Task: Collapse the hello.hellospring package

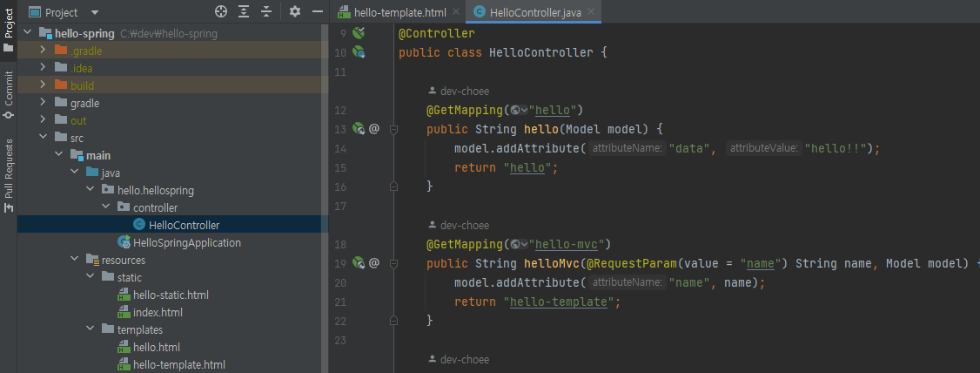Action: point(90,190)
